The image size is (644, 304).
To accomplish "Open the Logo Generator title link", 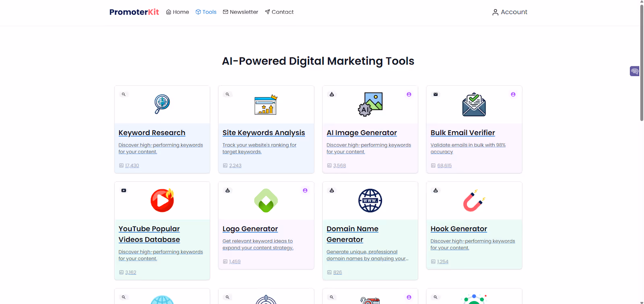I will pos(250,229).
